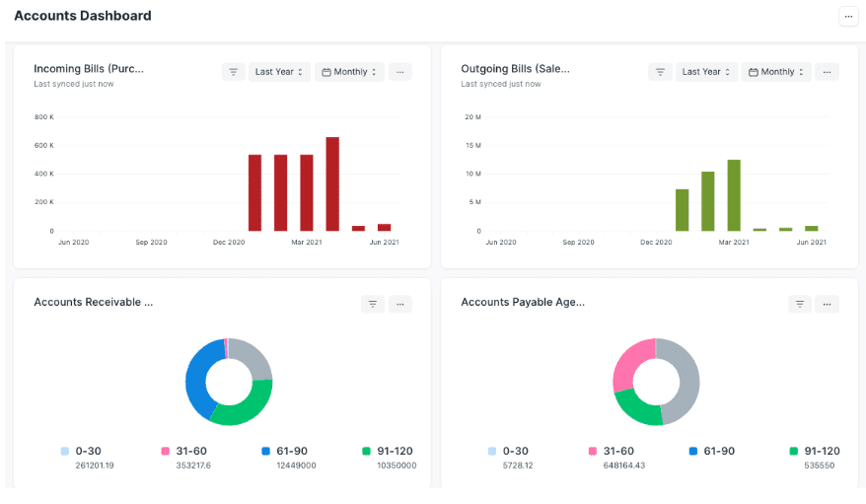
Task: Open the Accounts Dashboard ellipsis menu
Action: point(848,17)
